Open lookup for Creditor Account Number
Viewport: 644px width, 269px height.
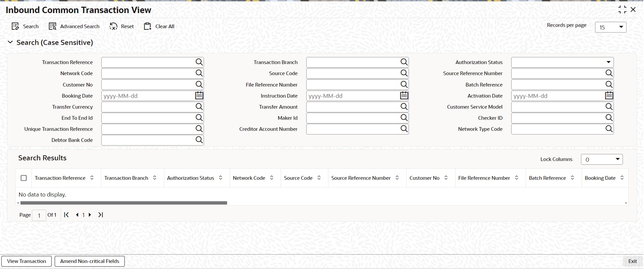(404, 129)
